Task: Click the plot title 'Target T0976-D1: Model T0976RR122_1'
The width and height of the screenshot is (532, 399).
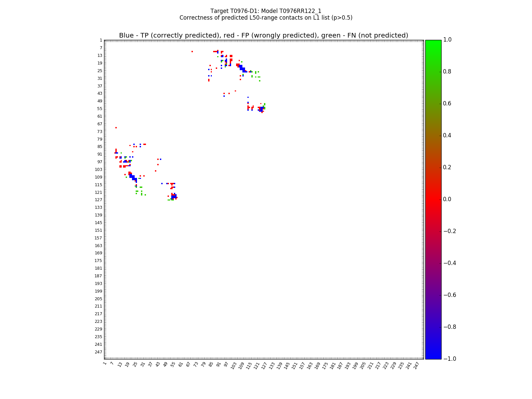Action: point(266,11)
